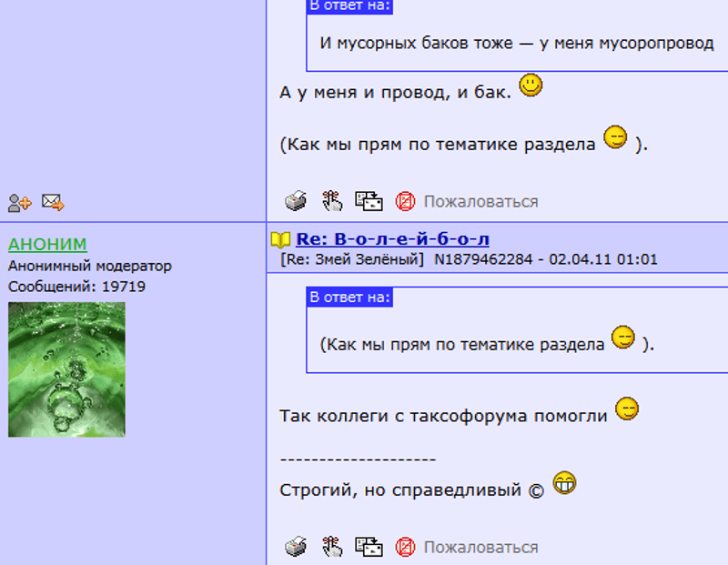
Task: Click the hand icon under АНОНИМ's post
Action: click(332, 547)
